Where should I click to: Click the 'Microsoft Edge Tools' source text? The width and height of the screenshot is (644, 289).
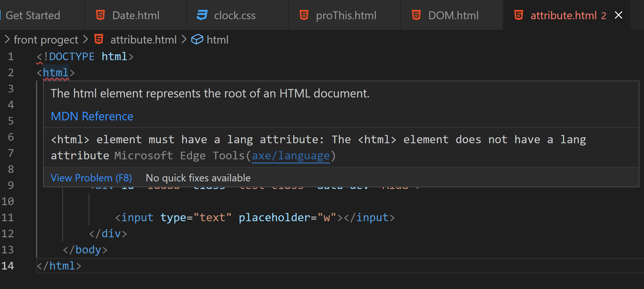point(179,156)
